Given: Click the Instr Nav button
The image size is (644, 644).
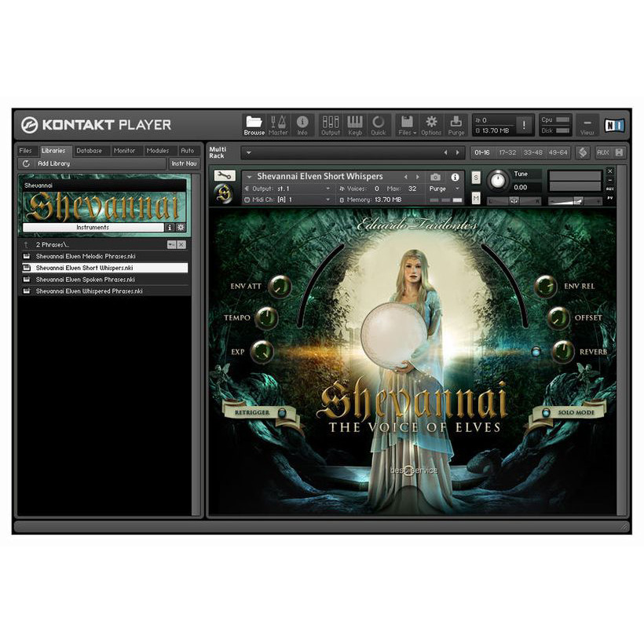Looking at the screenshot, I should coord(184,163).
